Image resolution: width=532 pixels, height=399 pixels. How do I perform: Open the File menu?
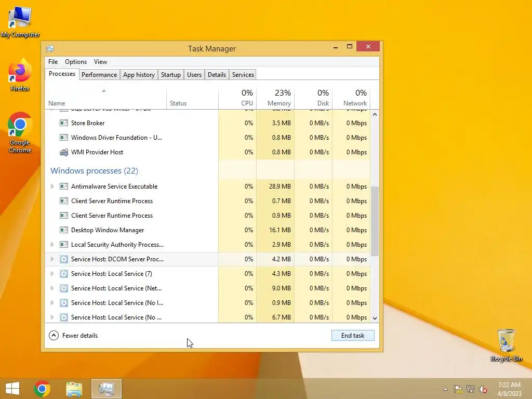[x=53, y=62]
